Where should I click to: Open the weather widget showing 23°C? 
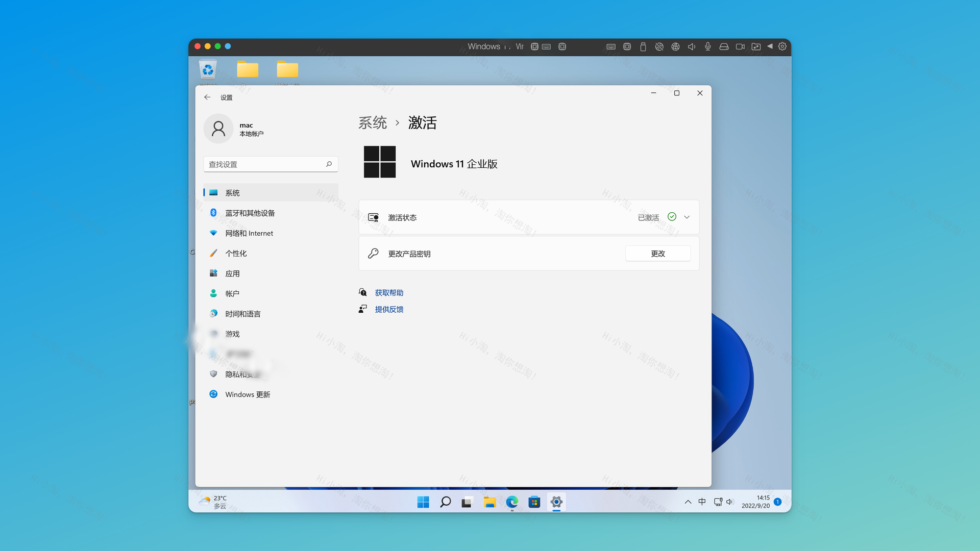pyautogui.click(x=213, y=502)
